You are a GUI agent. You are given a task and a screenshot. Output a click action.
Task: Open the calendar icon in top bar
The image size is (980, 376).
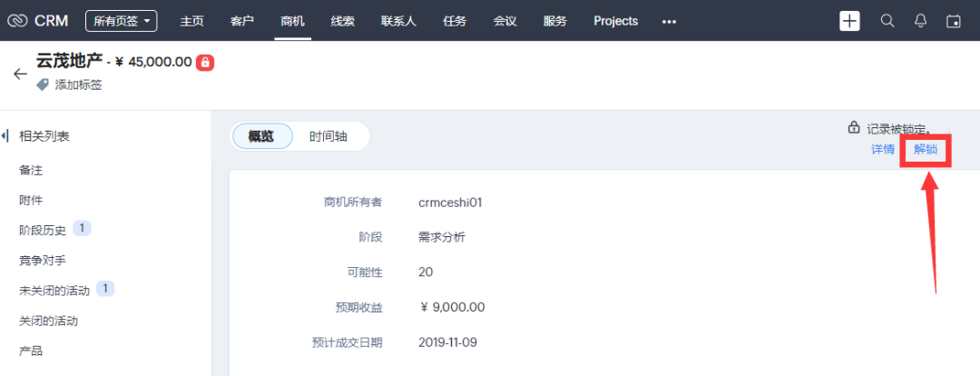coord(953,21)
